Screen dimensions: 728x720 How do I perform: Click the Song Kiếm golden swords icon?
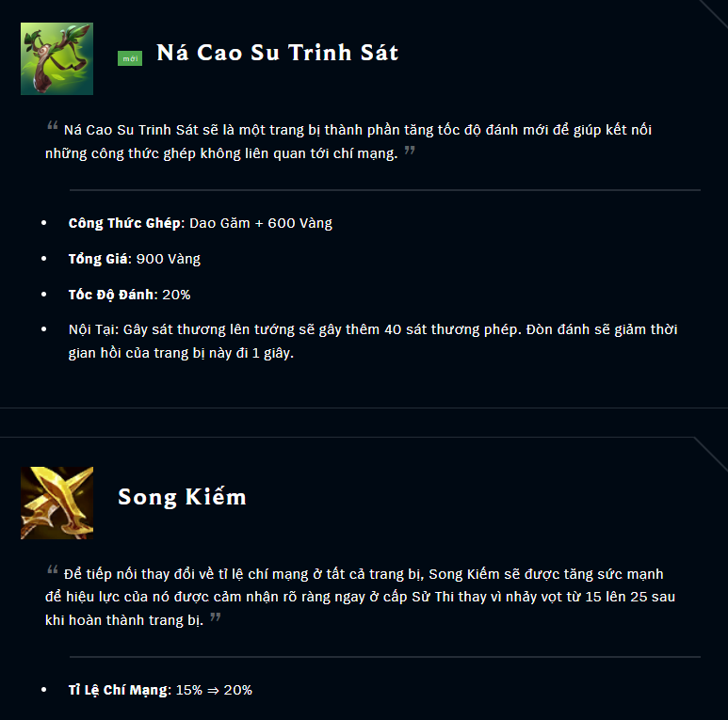coord(57,503)
